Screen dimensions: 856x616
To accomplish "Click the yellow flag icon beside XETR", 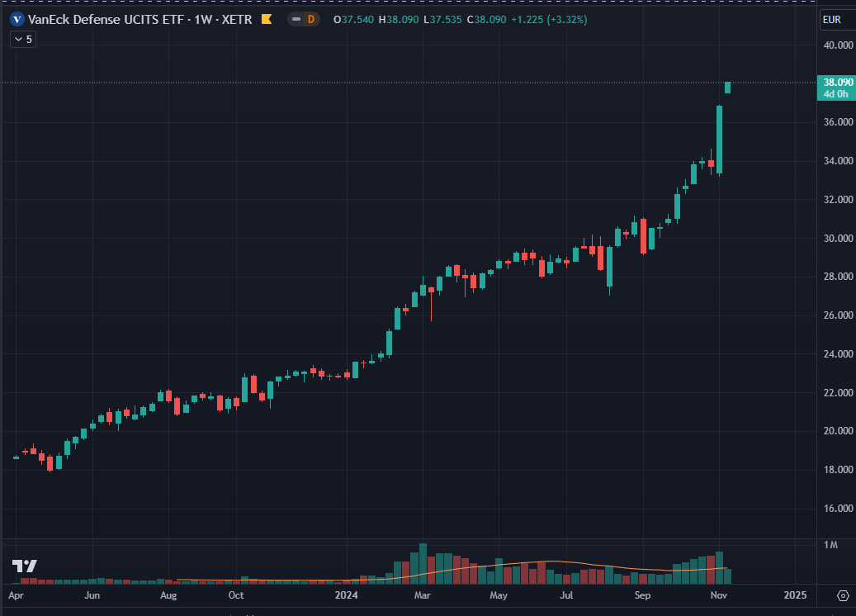I will 267,20.
